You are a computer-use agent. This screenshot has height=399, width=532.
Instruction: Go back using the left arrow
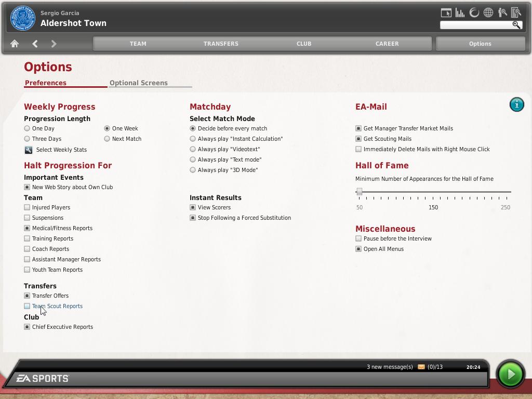click(x=35, y=44)
